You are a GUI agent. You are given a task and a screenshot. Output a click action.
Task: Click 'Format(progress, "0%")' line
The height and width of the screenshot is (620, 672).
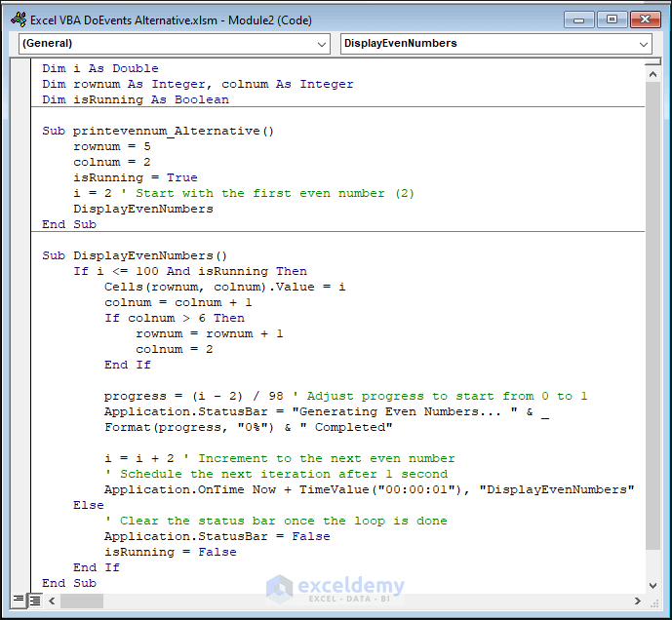point(249,427)
